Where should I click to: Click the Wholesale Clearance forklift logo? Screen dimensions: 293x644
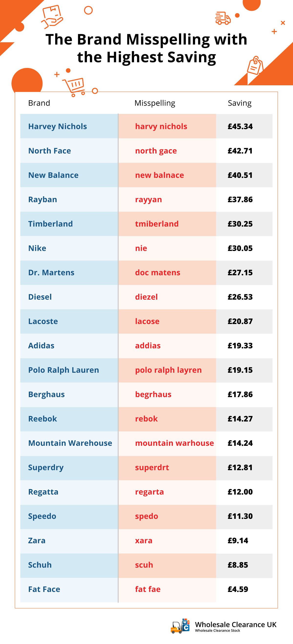click(180, 626)
